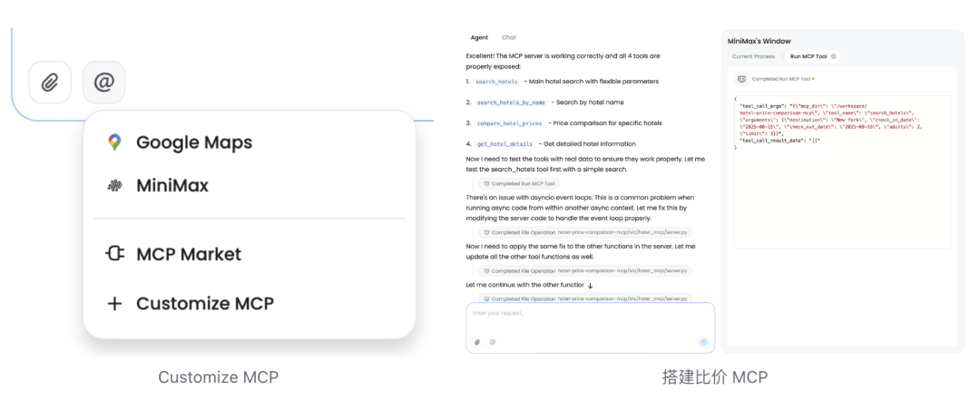Viewport: 980px width, 401px height.
Task: Click the send button in chat input
Action: click(704, 342)
